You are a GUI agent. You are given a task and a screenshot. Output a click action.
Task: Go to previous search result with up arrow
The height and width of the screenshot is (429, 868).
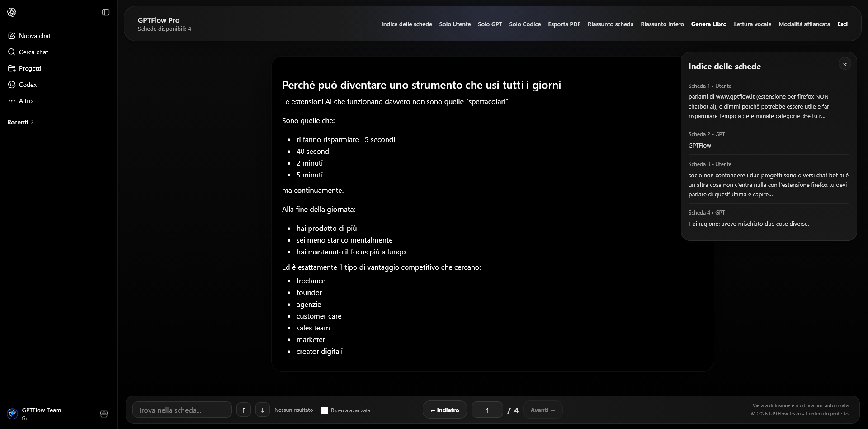(243, 410)
